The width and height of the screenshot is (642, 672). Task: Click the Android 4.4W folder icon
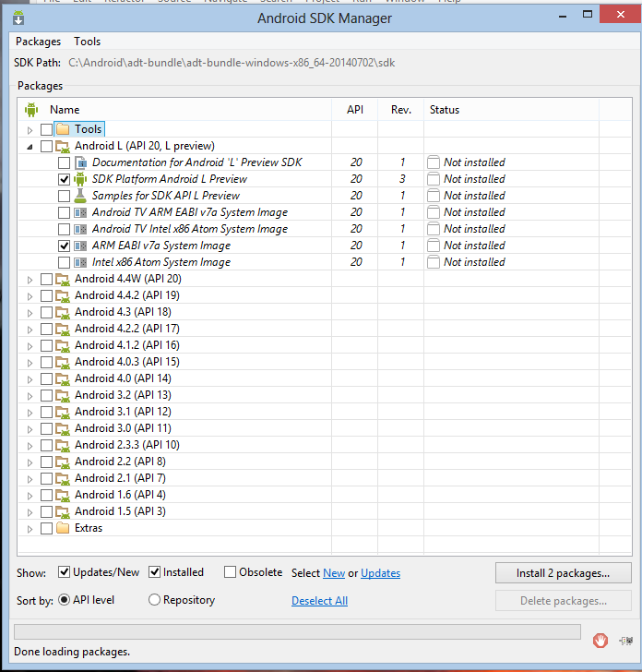63,280
